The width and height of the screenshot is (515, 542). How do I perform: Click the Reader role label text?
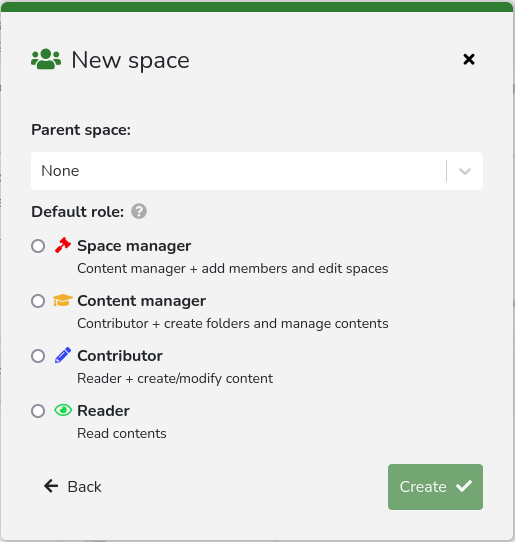click(x=104, y=411)
